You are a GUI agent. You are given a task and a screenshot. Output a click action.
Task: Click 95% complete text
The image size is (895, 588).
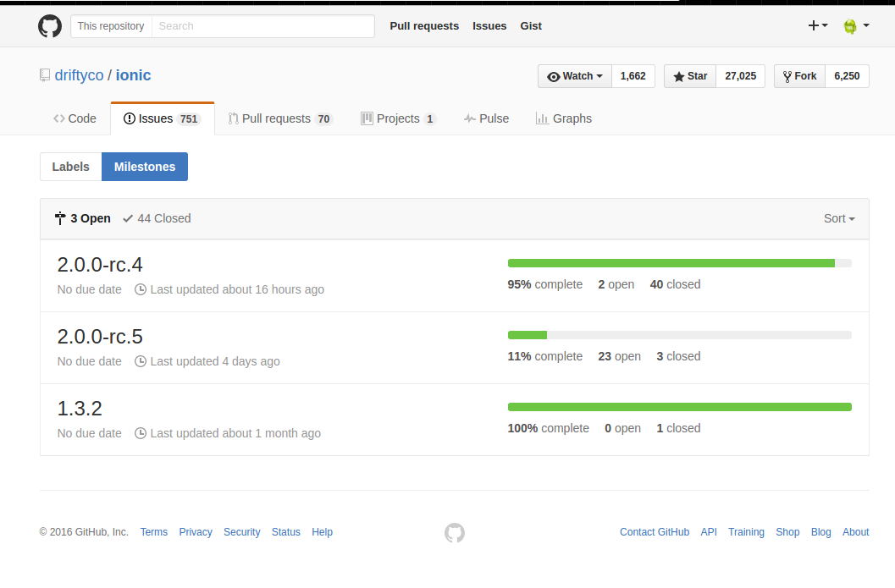click(x=545, y=284)
